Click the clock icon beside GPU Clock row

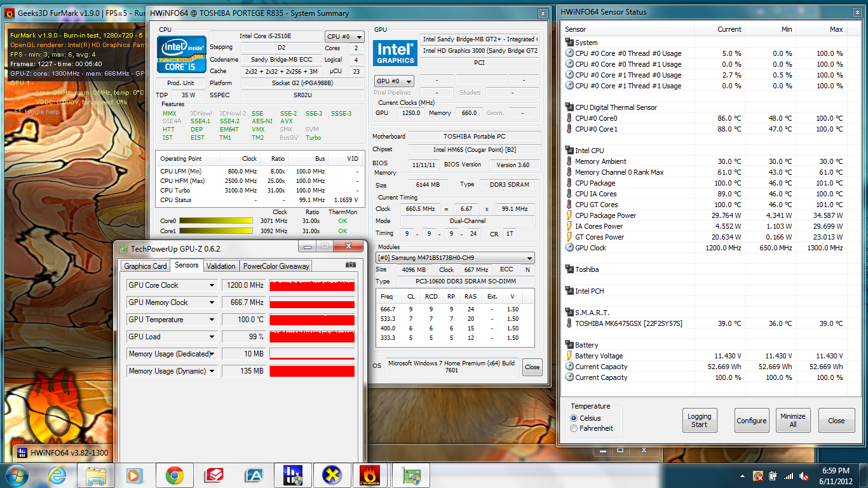click(569, 248)
